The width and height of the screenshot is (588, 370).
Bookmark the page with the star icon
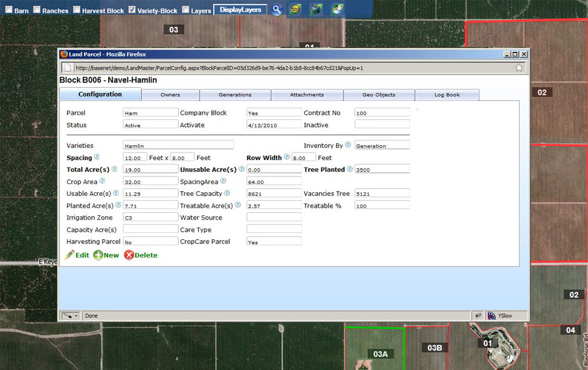click(519, 68)
